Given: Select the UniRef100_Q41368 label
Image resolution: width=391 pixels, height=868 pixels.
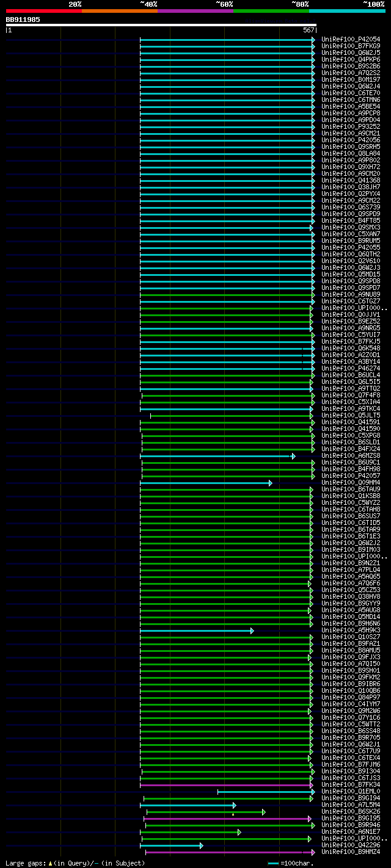Looking at the screenshot, I should [351, 181].
